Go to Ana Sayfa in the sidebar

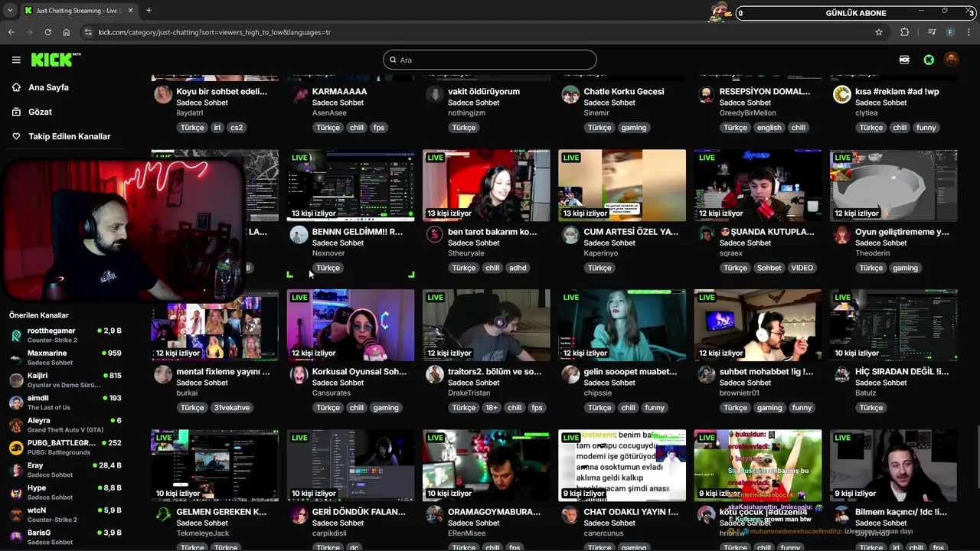48,87
